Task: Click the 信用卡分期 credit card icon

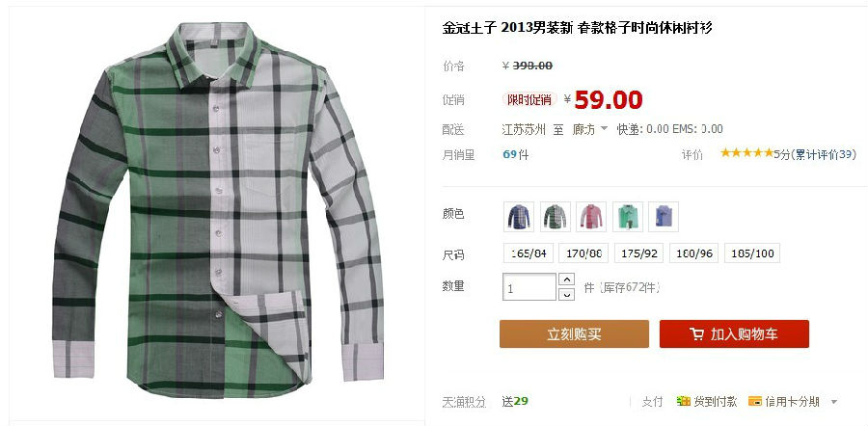Action: tap(755, 401)
